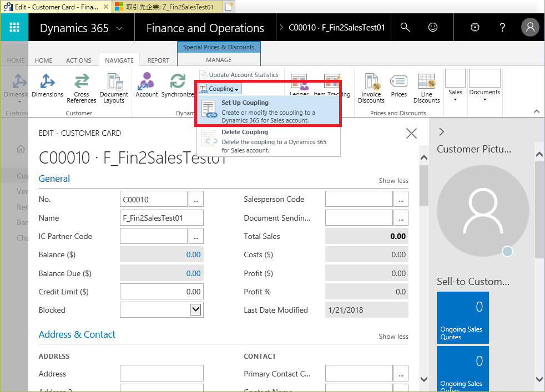545x392 pixels.
Task: Open the Blocked dropdown list
Action: click(196, 309)
